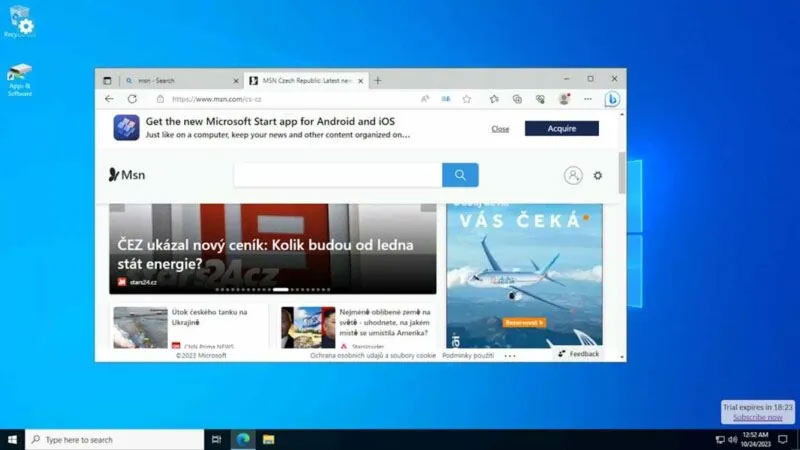Open volume control tray icon

(x=733, y=439)
